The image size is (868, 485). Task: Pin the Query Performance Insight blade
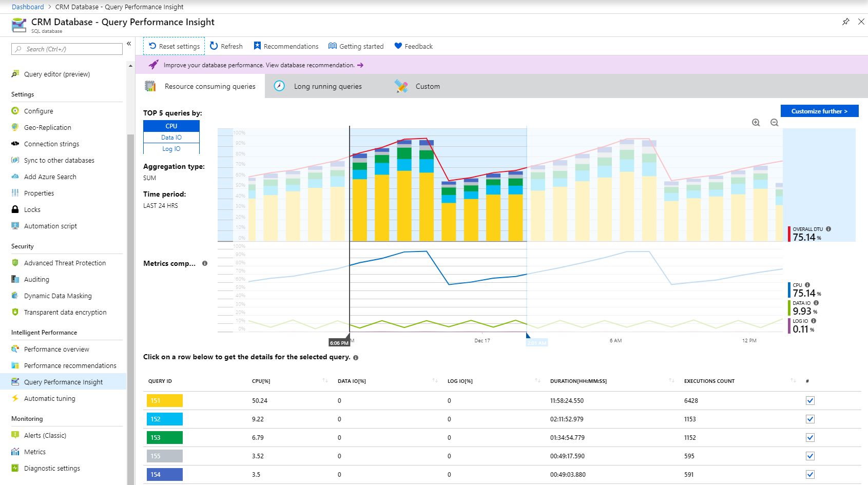[x=845, y=22]
